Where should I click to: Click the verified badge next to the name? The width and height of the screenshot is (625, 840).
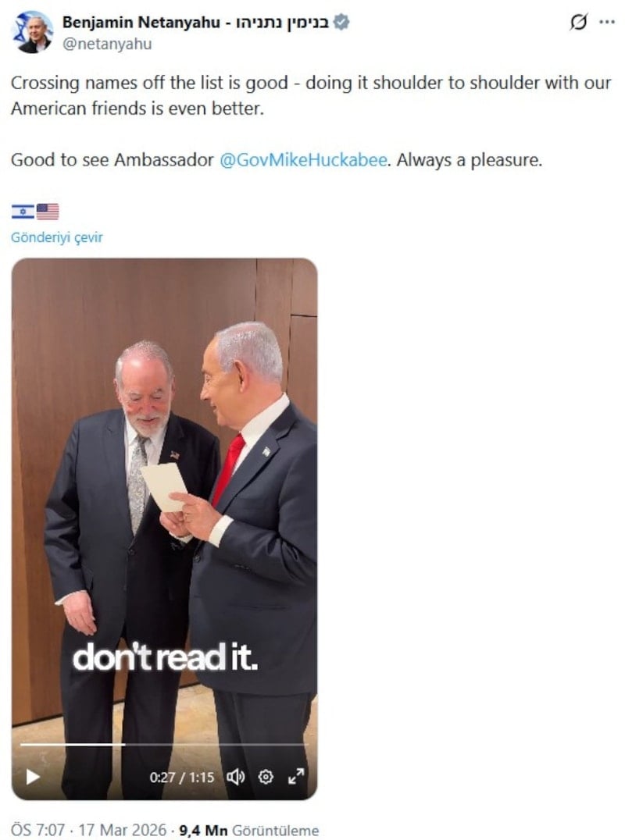click(341, 22)
